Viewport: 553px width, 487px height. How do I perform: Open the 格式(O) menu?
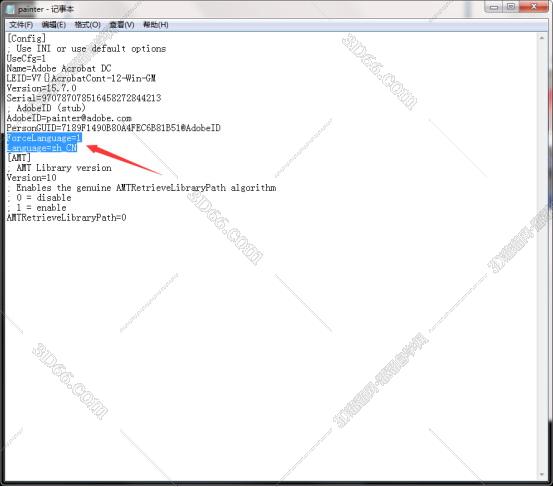[x=87, y=25]
